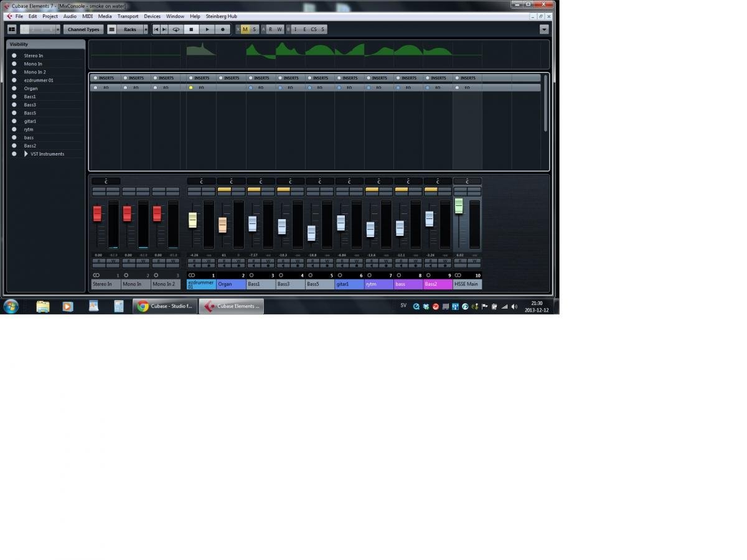The image size is (747, 560).
Task: Toggle visibility dot for Stereo In
Action: pos(14,55)
